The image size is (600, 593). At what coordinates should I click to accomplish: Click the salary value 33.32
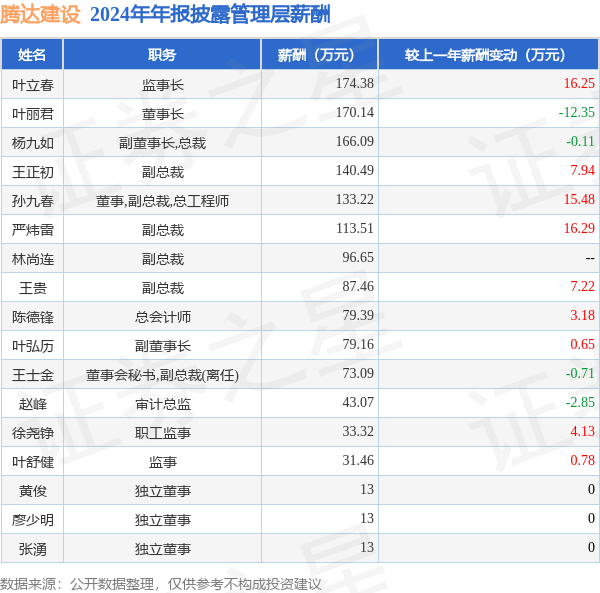(x=358, y=432)
